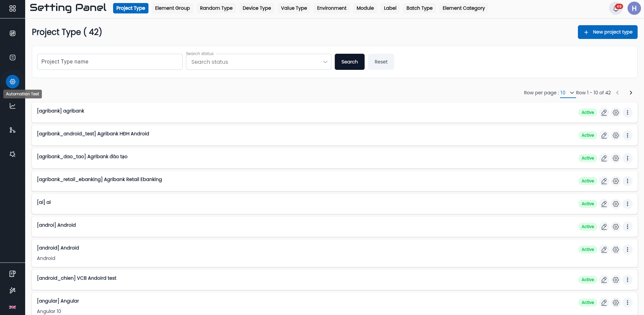Open the Automation Test settings gear in sidebar

[12, 81]
